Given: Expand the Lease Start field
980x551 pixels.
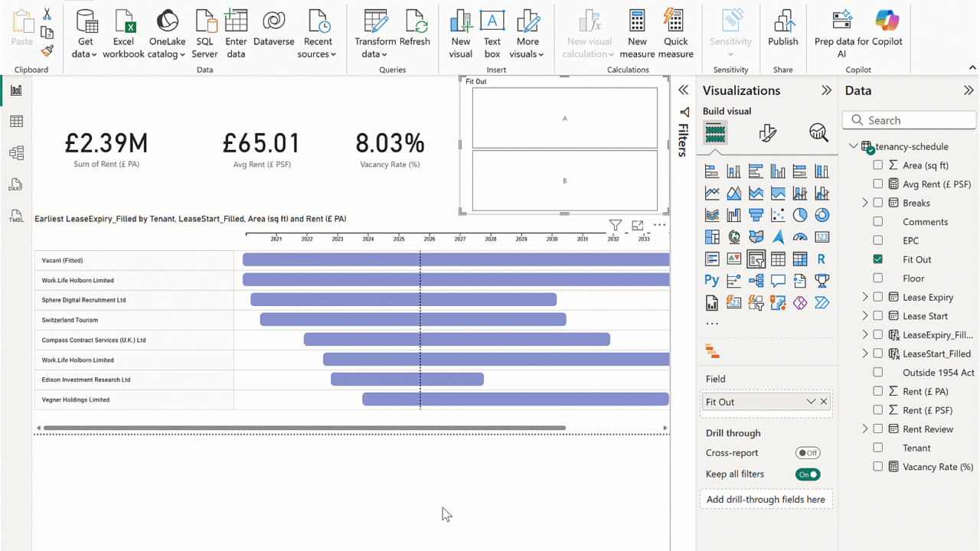Looking at the screenshot, I should [x=865, y=316].
